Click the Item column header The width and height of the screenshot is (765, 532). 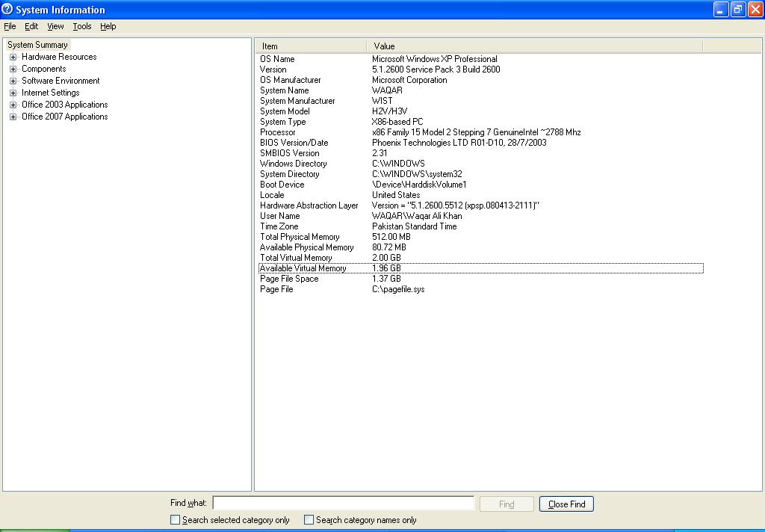[310, 46]
